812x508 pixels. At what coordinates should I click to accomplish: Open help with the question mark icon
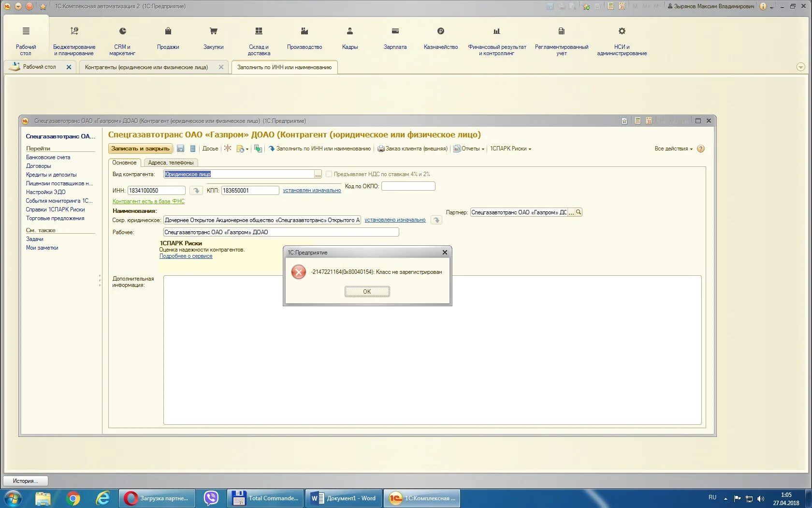pyautogui.click(x=701, y=149)
